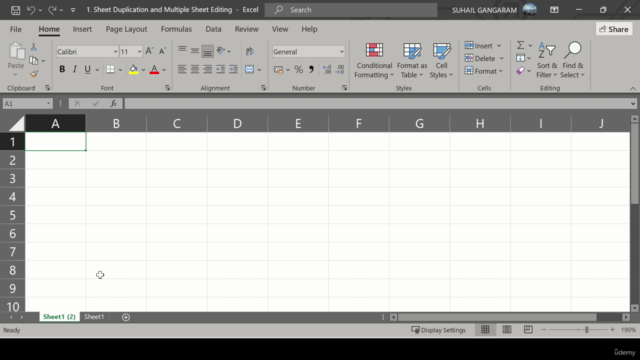Open the font size 11 dropdown
Image resolution: width=640 pixels, height=360 pixels.
(139, 52)
